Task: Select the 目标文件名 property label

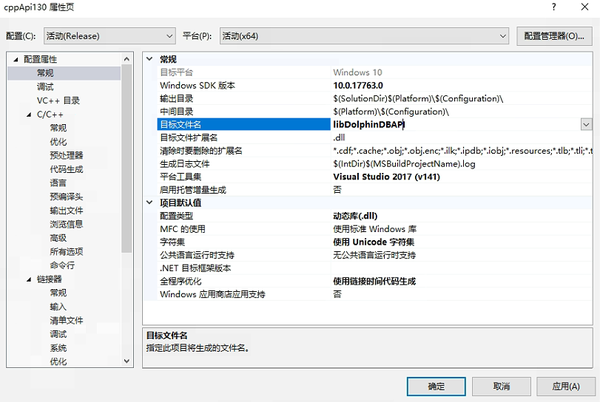Action: click(x=180, y=124)
